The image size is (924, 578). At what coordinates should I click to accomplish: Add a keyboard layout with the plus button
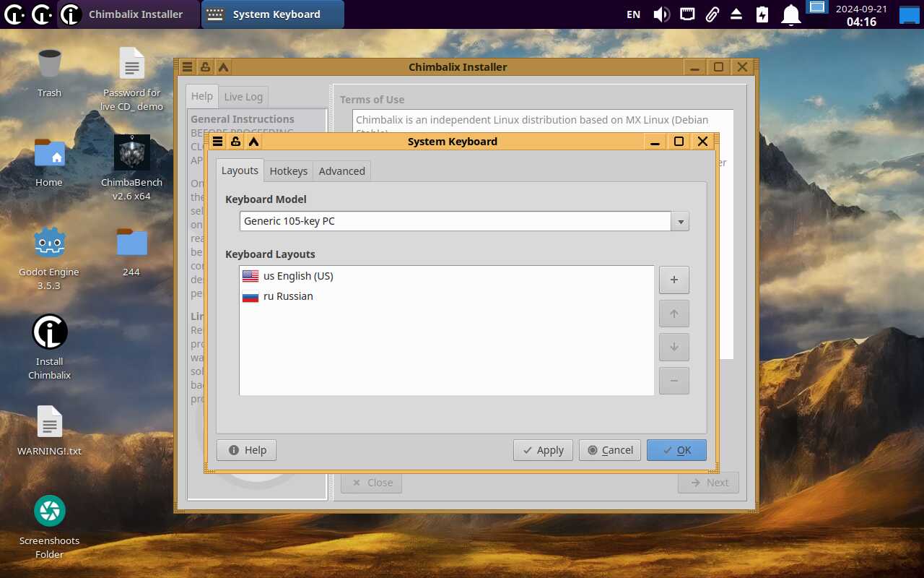[x=674, y=280]
